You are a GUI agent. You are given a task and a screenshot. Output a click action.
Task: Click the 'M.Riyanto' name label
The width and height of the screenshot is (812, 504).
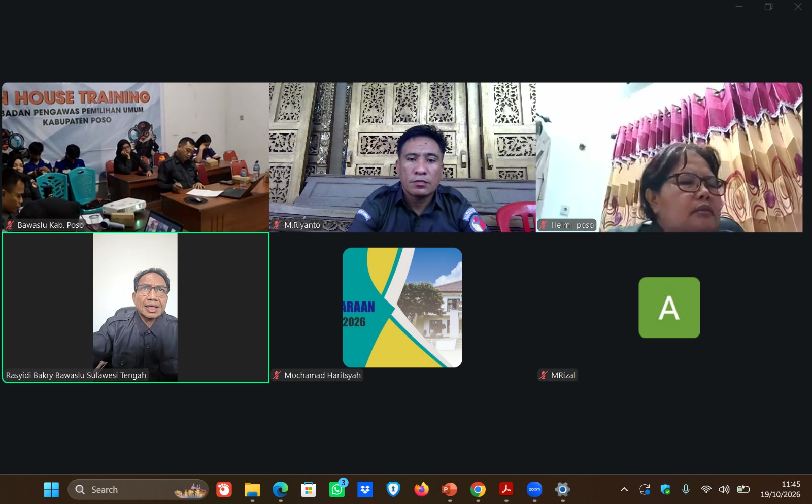point(302,225)
